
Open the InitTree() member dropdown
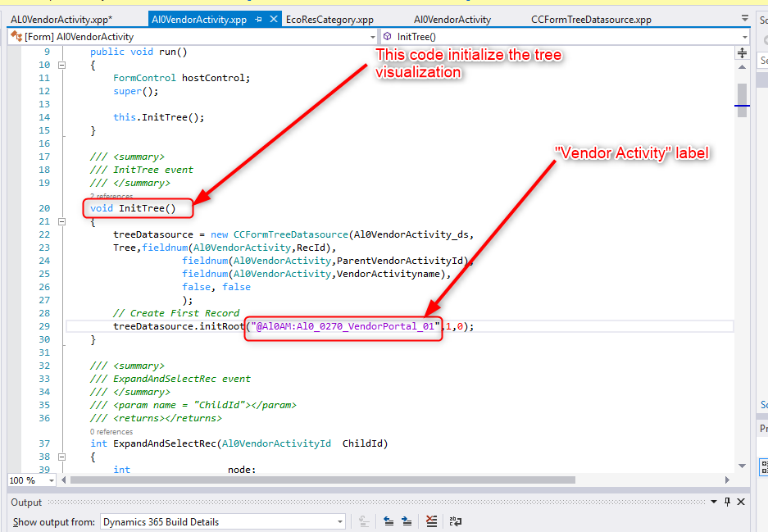click(744, 37)
